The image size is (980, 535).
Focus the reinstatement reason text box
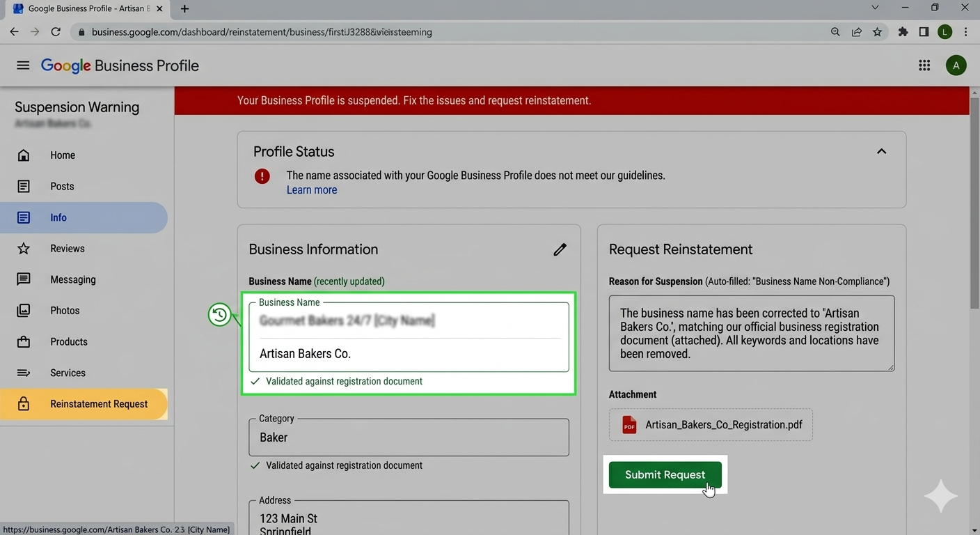pos(752,333)
